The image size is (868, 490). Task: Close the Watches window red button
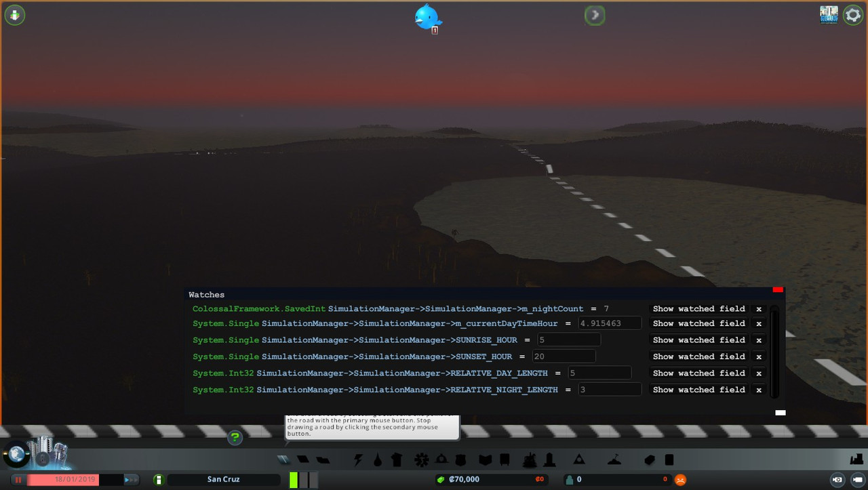point(778,290)
